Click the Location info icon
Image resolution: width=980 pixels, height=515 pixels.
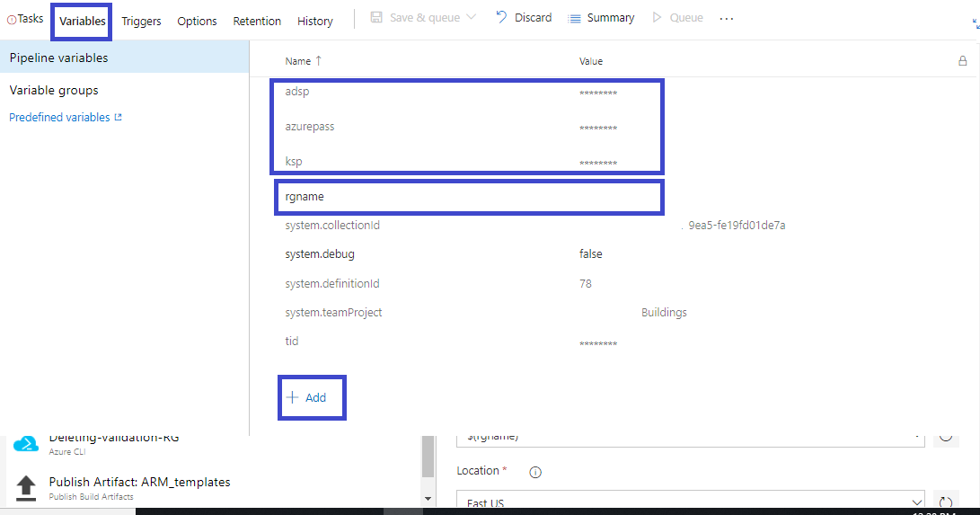[x=535, y=472]
